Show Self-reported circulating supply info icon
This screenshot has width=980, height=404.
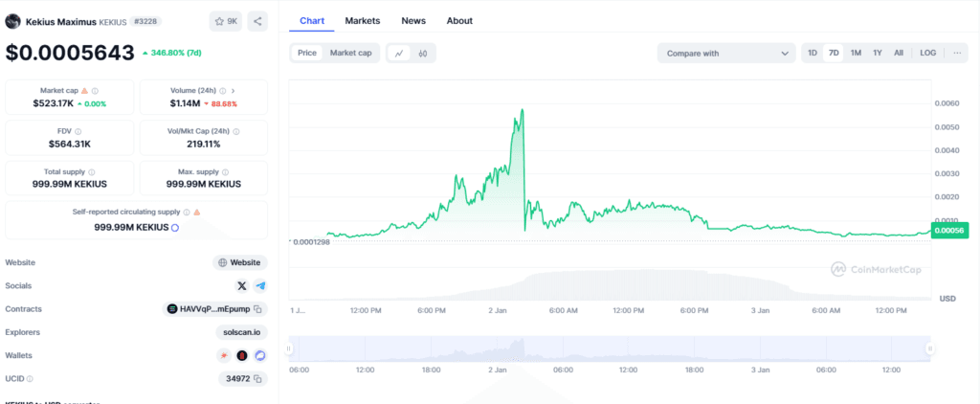[187, 213]
